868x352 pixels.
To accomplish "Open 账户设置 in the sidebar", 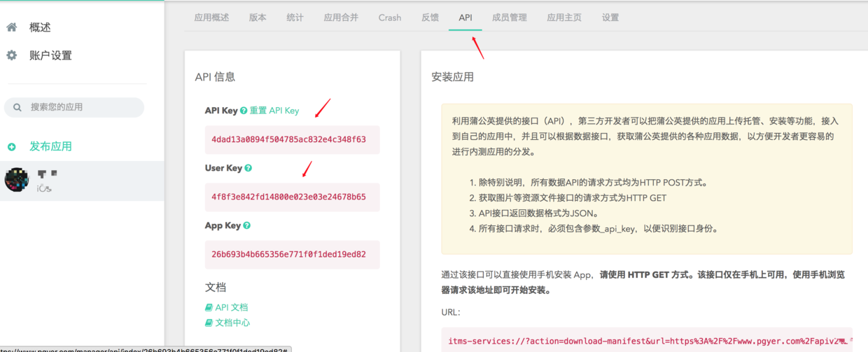I will point(50,55).
